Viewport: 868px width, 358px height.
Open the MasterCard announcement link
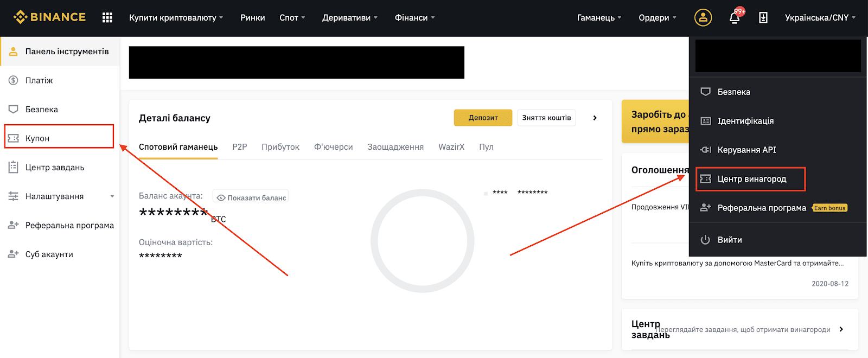click(x=737, y=263)
